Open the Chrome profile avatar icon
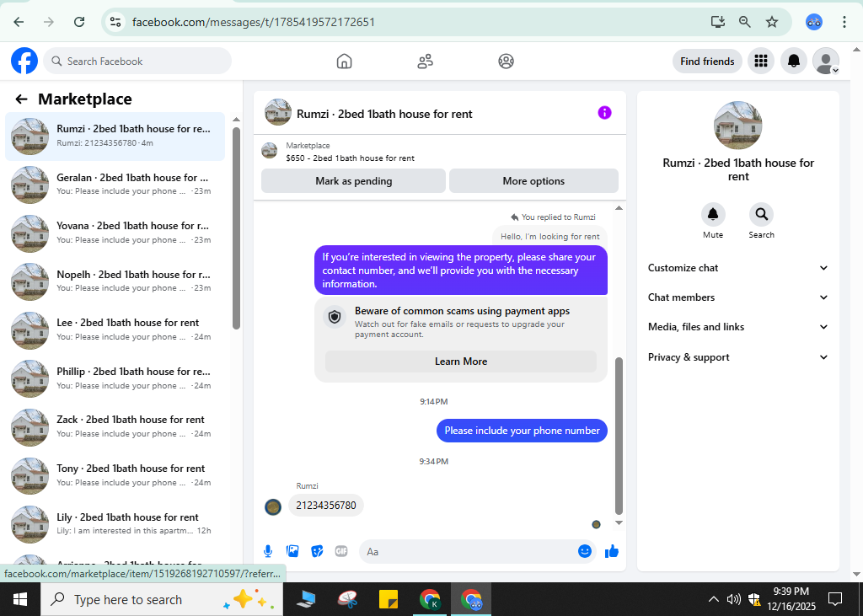 813,22
